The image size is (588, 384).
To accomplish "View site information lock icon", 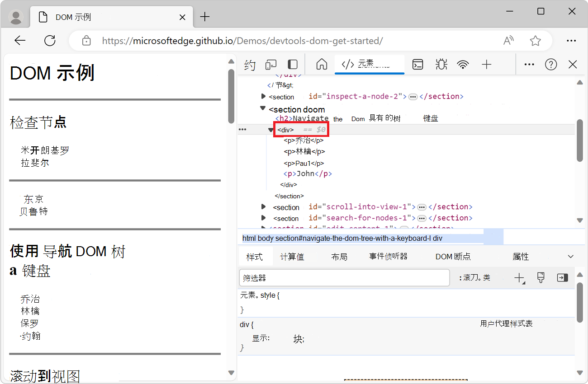I will click(x=86, y=41).
